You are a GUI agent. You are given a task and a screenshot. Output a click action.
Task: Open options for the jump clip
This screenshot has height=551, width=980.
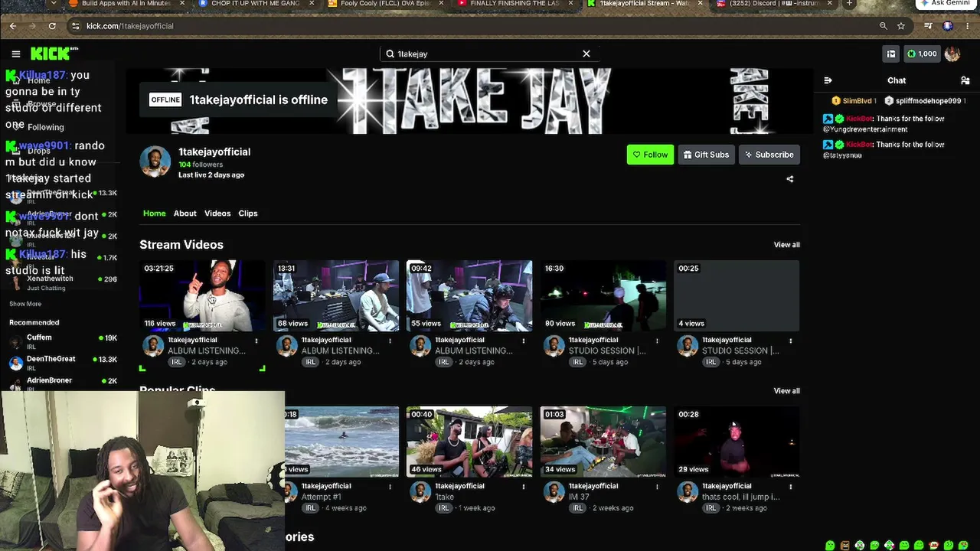click(790, 487)
